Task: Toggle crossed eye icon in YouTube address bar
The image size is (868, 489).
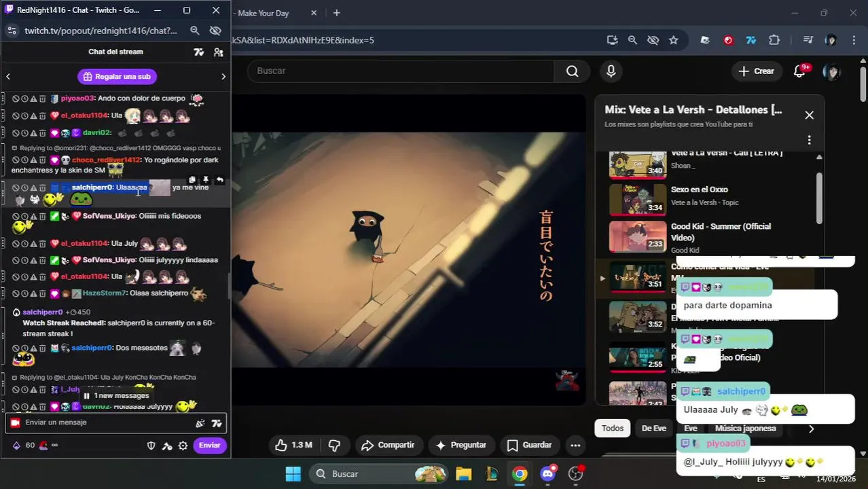Action: (653, 40)
